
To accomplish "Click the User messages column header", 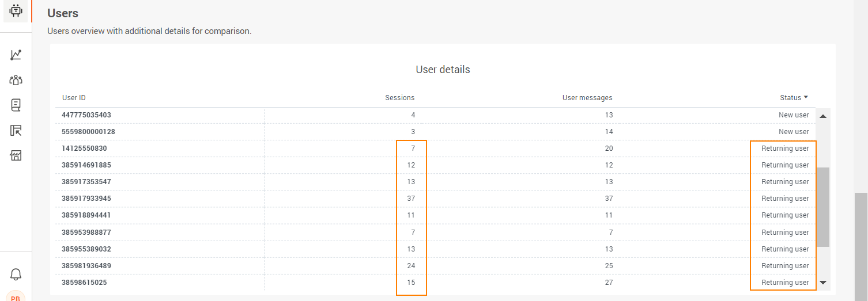I will (587, 98).
